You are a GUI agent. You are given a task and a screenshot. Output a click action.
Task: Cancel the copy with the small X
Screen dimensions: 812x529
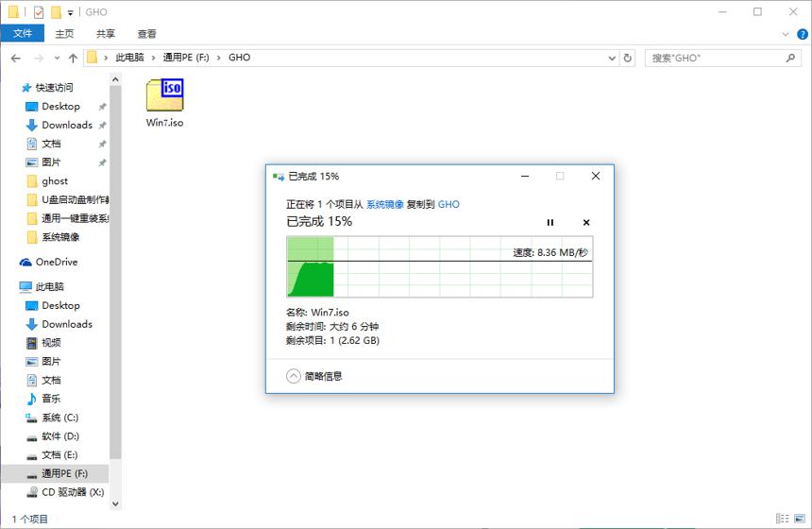pos(586,222)
